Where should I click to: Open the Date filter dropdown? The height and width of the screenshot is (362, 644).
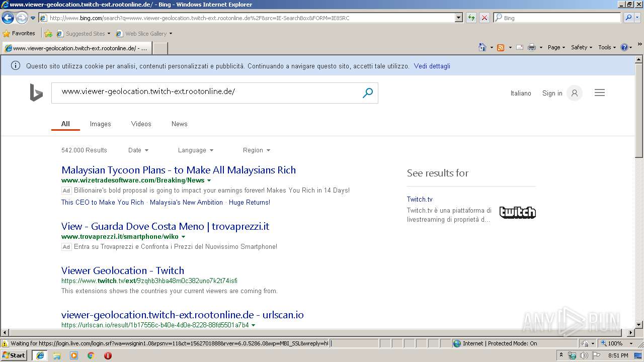(138, 150)
